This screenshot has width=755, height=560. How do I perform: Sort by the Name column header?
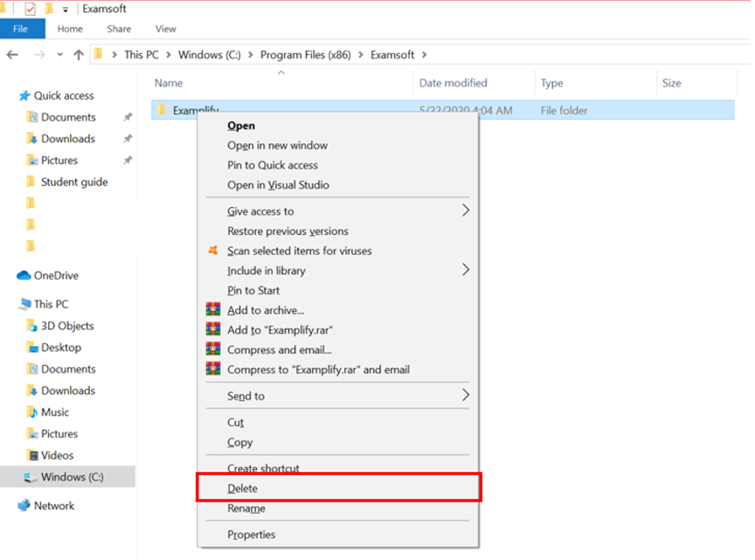pyautogui.click(x=169, y=83)
